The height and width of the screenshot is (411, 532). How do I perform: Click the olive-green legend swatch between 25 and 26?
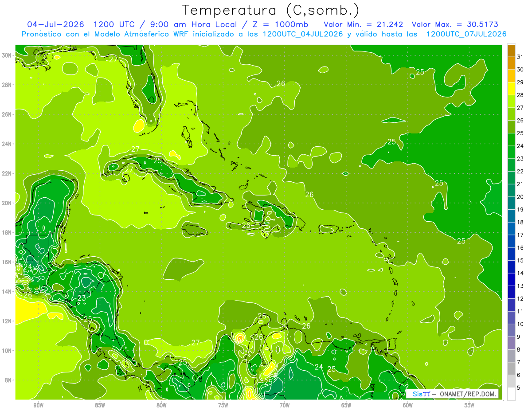511,127
